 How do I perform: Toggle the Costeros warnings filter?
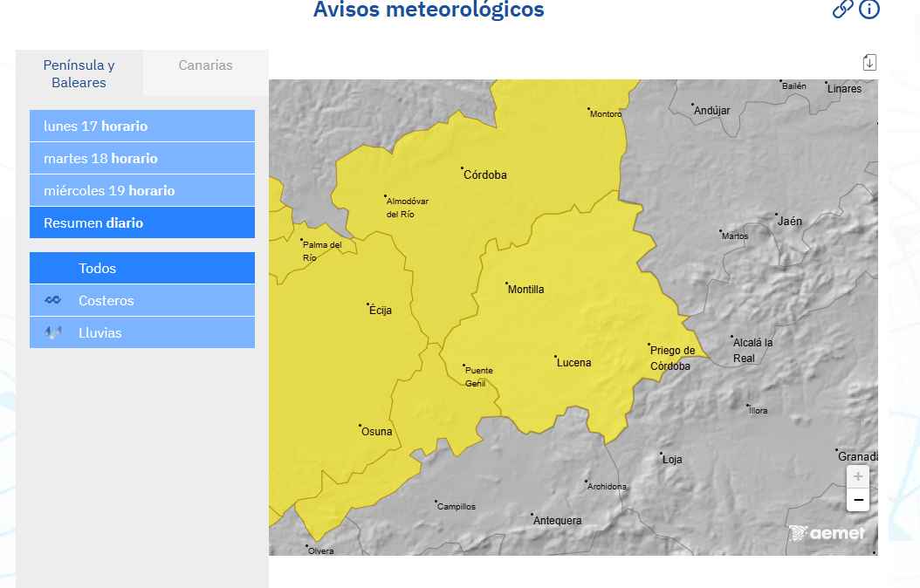click(105, 300)
